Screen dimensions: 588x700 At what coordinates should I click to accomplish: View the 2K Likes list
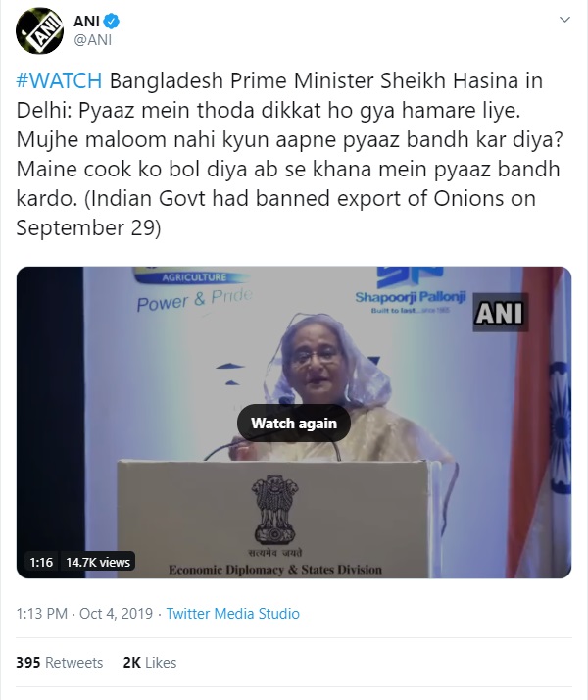150,663
